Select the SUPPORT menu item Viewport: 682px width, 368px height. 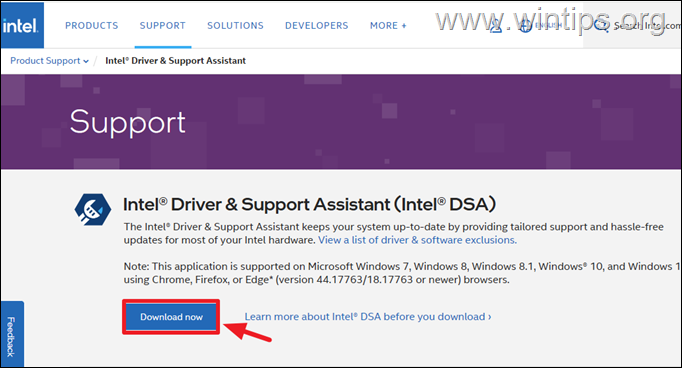(163, 26)
